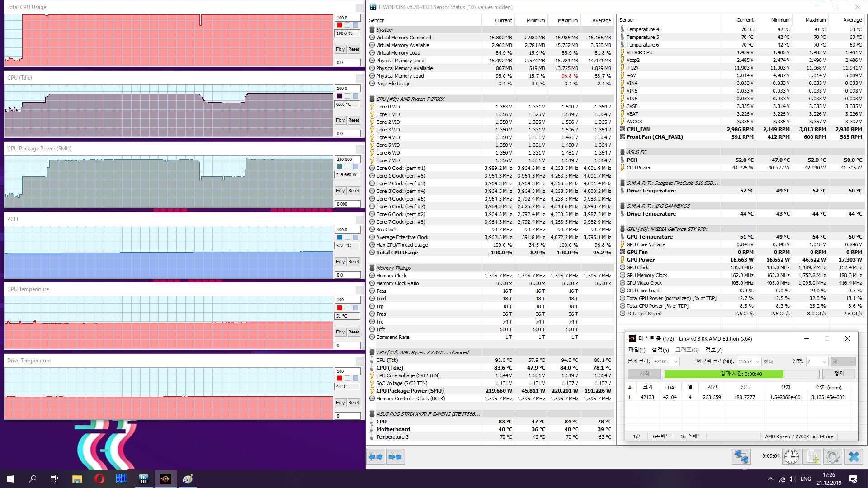This screenshot has width=868, height=488.
Task: Open LinX run count (실행) dropdown
Action: coord(824,361)
